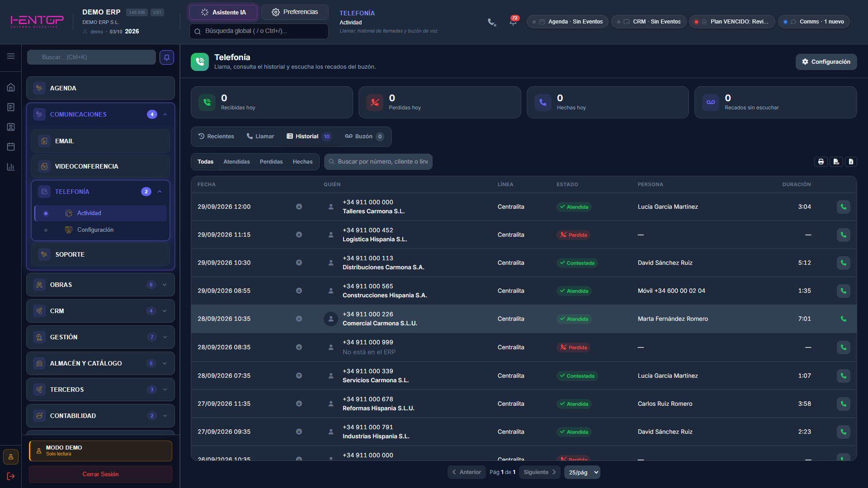
Task: Focus the Buscar por número search field
Action: point(378,162)
